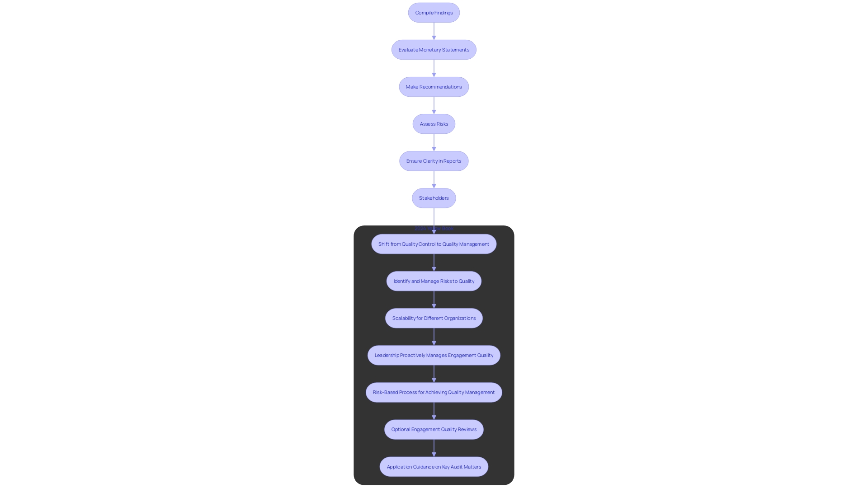The height and width of the screenshot is (488, 868).
Task: Select the Optional Engagement Quality Reviews node
Action: (x=434, y=429)
